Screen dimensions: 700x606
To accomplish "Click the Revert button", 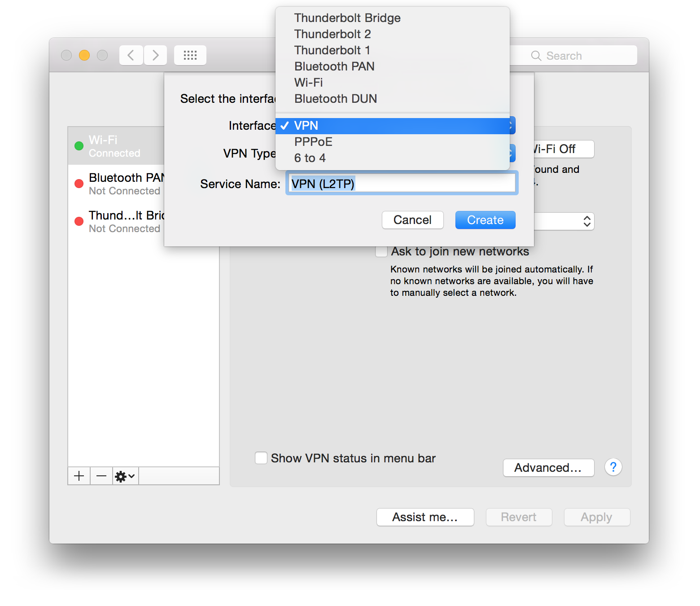I will pyautogui.click(x=519, y=517).
